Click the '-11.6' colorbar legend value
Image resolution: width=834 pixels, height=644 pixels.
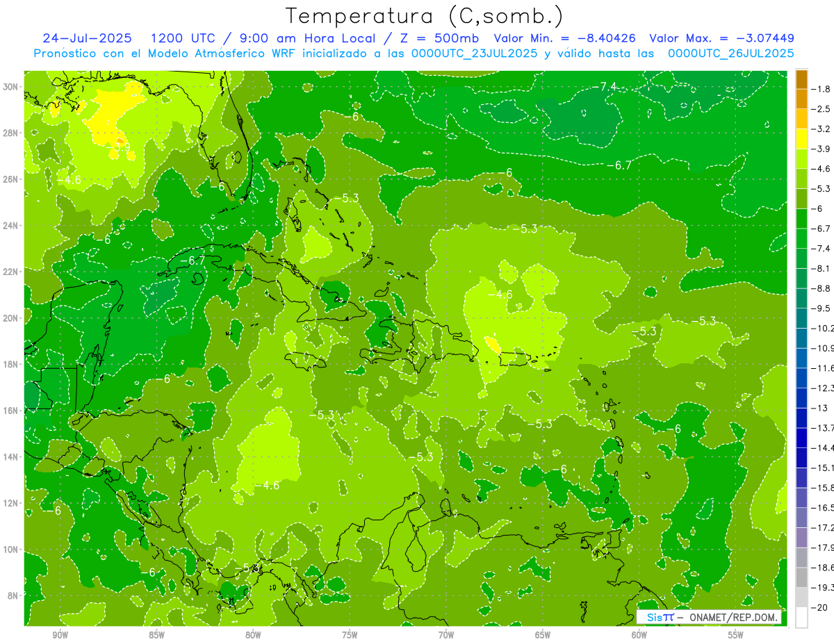tap(823, 368)
